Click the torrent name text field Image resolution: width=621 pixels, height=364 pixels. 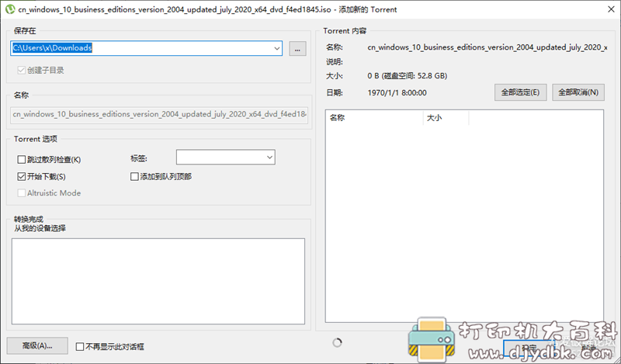pos(159,114)
